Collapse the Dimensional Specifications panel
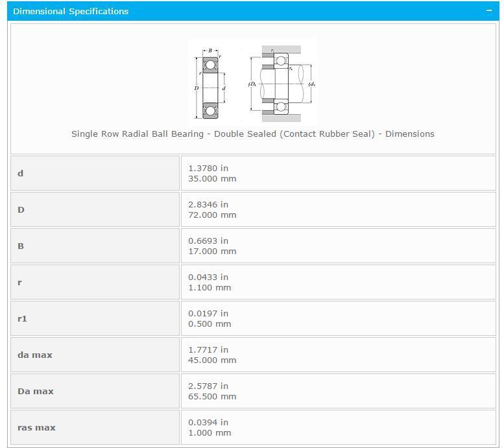 [490, 11]
